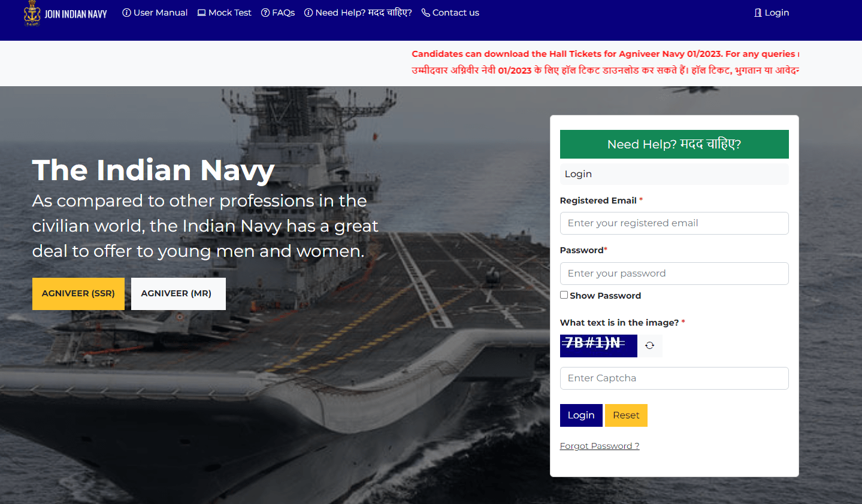Click the info icon beside Need Help in navbar

pyautogui.click(x=308, y=13)
